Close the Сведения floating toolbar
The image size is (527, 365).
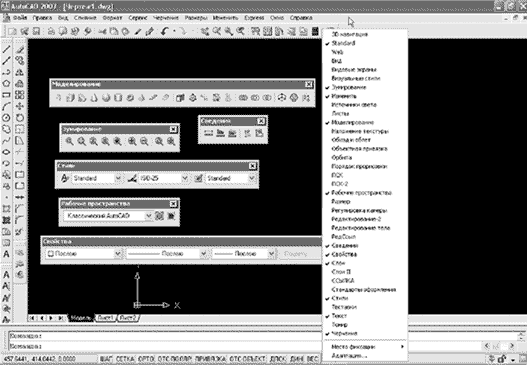click(x=261, y=121)
